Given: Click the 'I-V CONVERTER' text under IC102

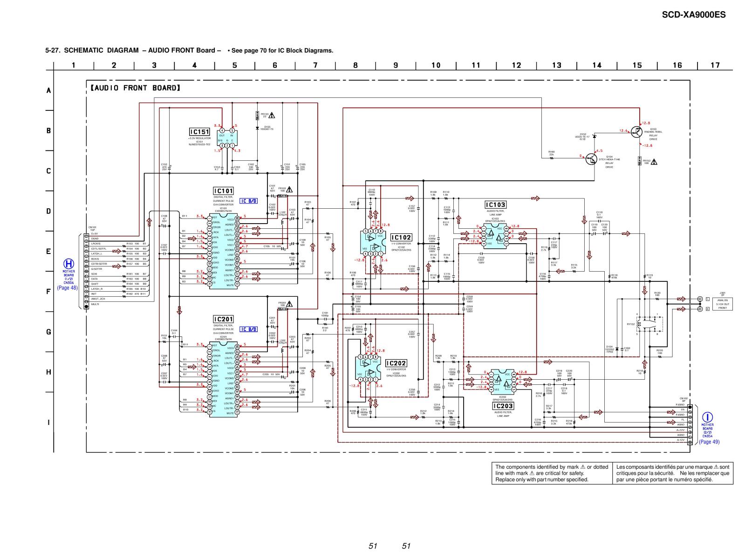Looking at the screenshot, I should (401, 244).
